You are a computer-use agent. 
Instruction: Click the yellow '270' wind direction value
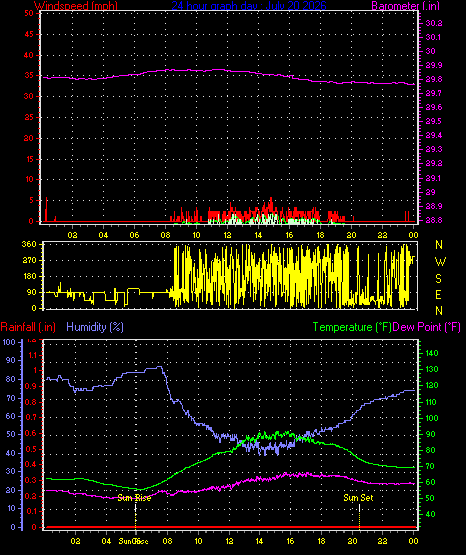[29, 261]
